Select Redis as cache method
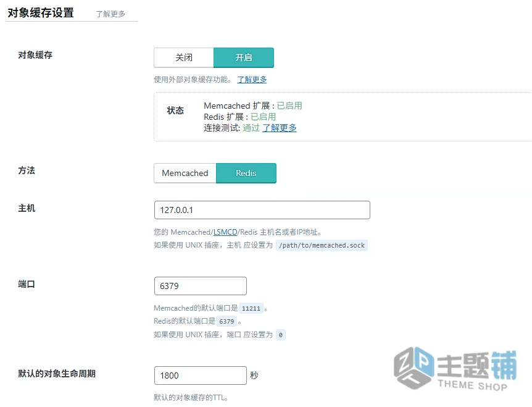532x407 pixels. point(246,173)
